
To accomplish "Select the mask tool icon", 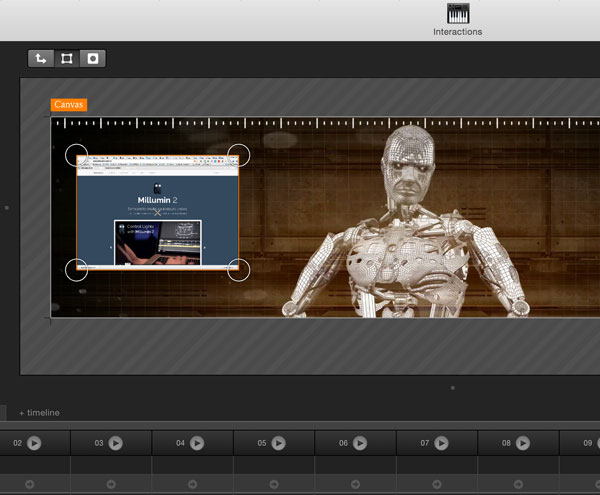I will pyautogui.click(x=93, y=59).
